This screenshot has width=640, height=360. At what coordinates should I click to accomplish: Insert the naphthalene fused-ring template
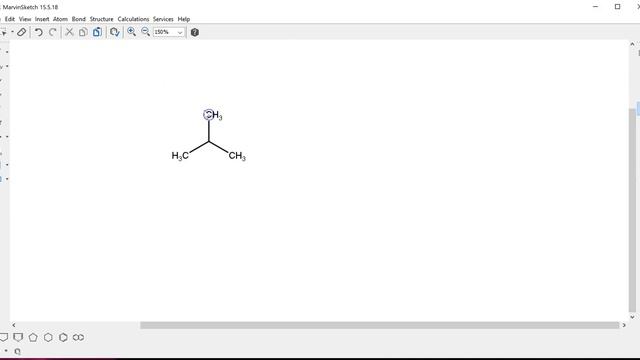point(78,337)
